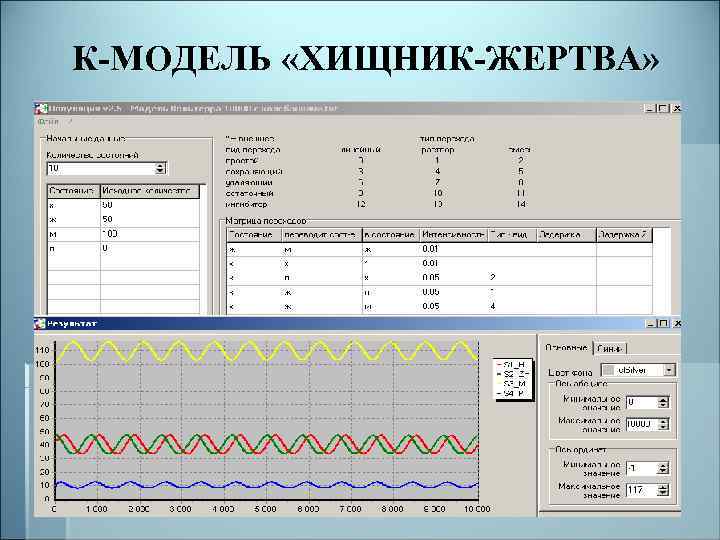Open the ? help menu
The image size is (720, 540).
click(x=70, y=122)
